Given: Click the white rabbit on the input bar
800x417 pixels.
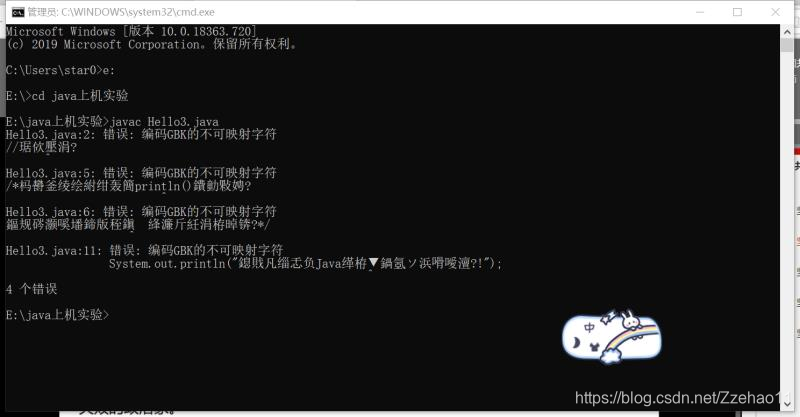Looking at the screenshot, I should coord(631,320).
